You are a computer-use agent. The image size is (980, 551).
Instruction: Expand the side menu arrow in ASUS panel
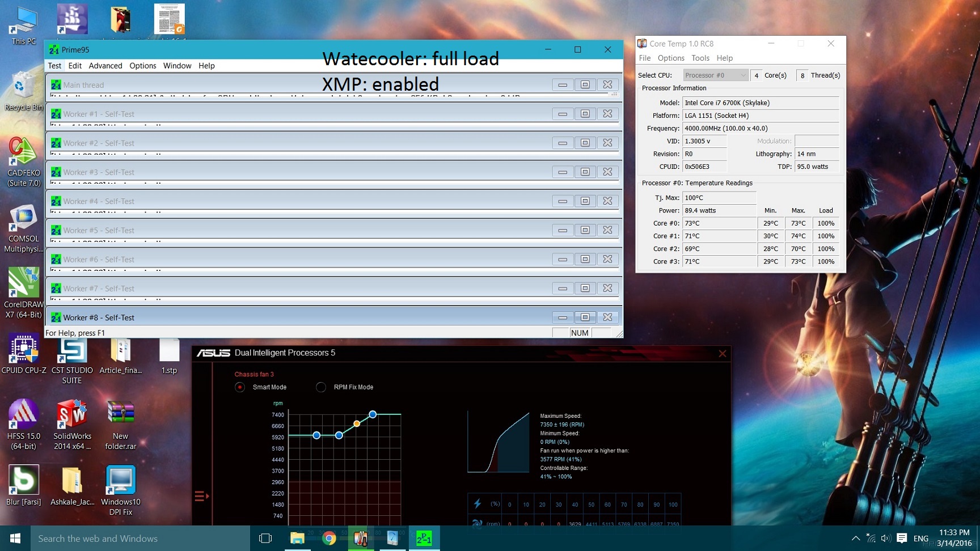[202, 497]
